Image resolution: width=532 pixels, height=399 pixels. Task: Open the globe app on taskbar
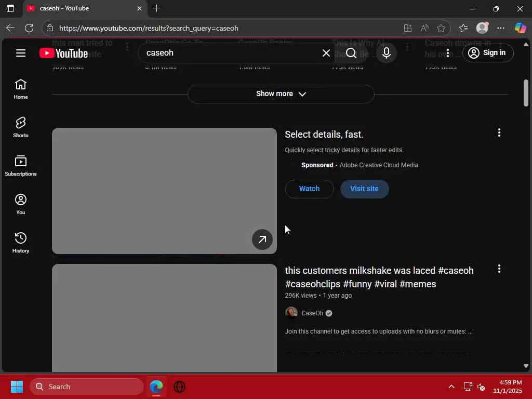point(179,387)
